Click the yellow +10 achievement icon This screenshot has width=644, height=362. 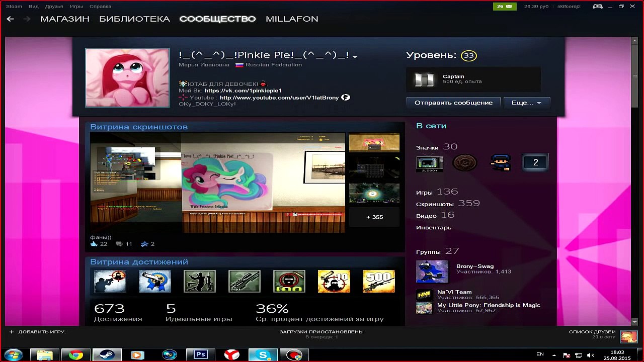[334, 281]
